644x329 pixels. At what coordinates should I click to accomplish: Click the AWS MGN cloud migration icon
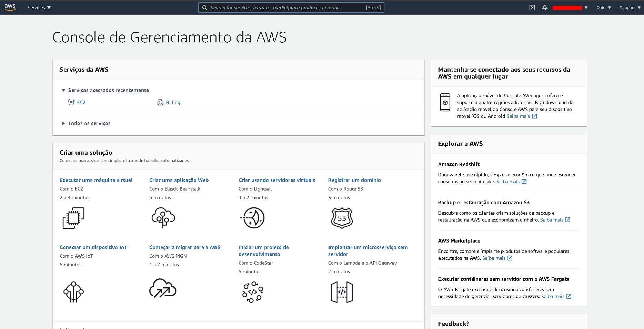pyautogui.click(x=163, y=288)
